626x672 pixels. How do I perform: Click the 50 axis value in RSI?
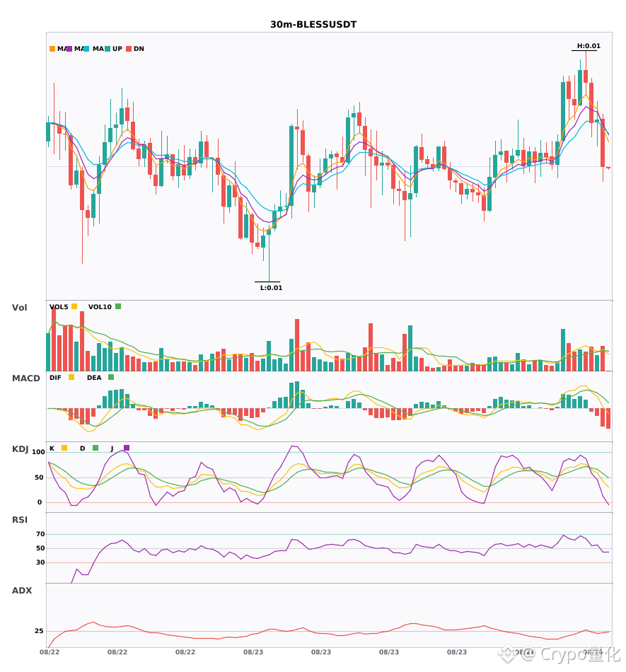[x=40, y=548]
